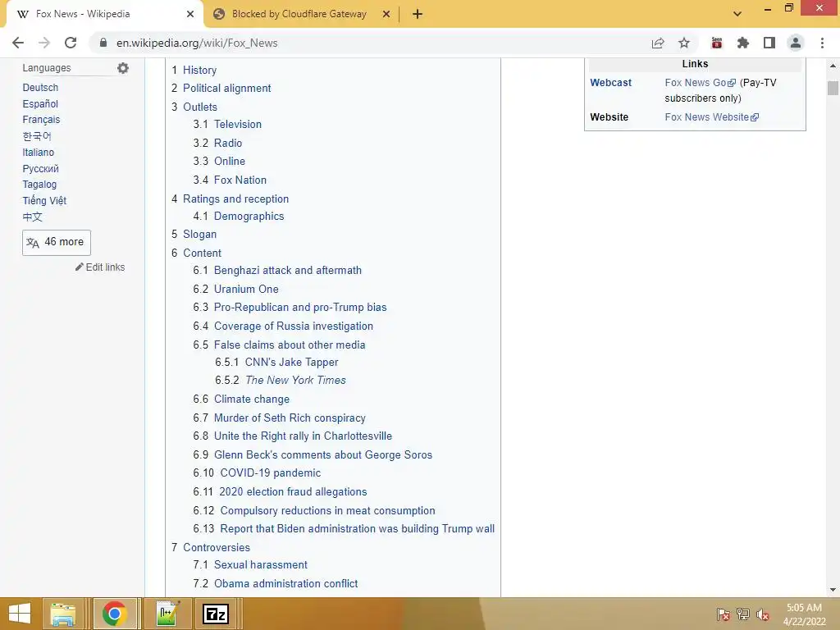Jump to The New York Times subsection

(x=295, y=381)
